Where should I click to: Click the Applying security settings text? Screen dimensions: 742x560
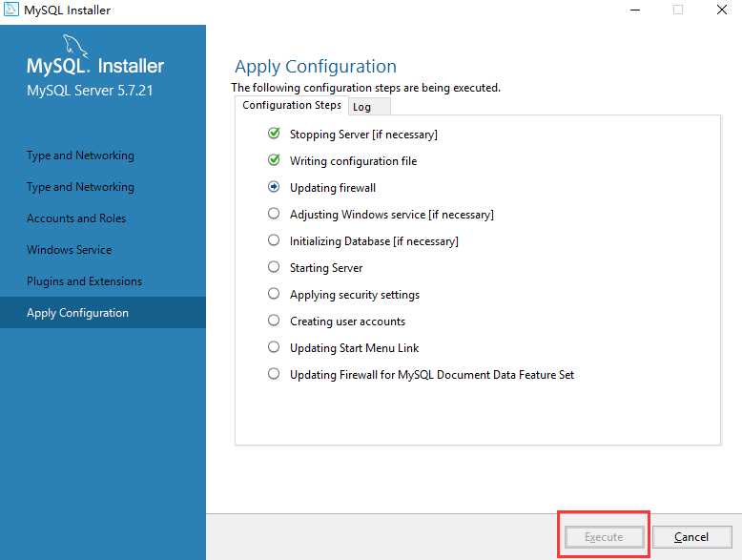[x=355, y=295]
